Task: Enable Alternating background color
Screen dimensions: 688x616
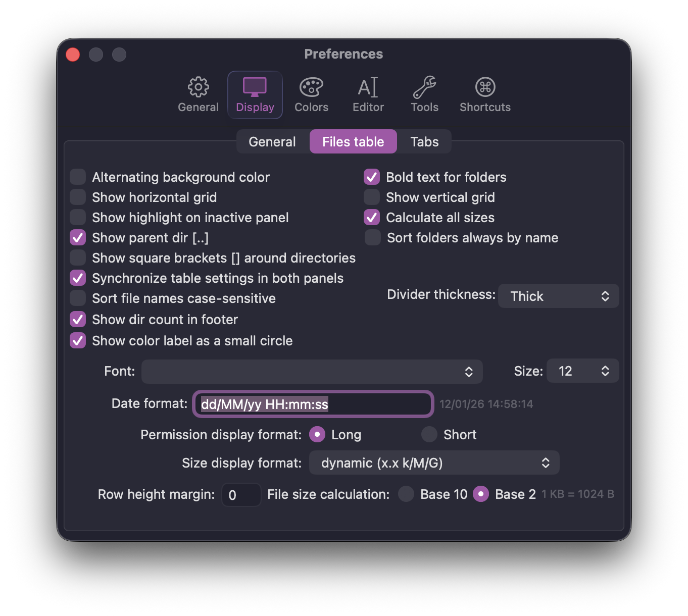Action: (77, 177)
